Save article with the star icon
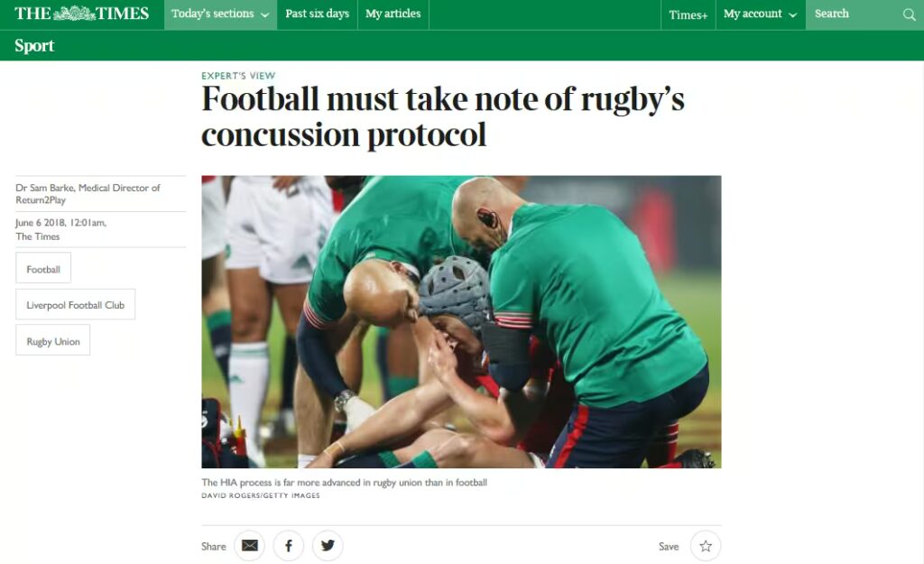The height and width of the screenshot is (564, 924). 706,546
